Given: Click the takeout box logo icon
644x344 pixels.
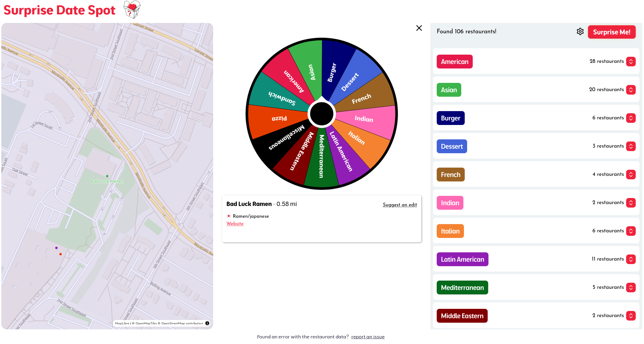Looking at the screenshot, I should click(x=132, y=9).
